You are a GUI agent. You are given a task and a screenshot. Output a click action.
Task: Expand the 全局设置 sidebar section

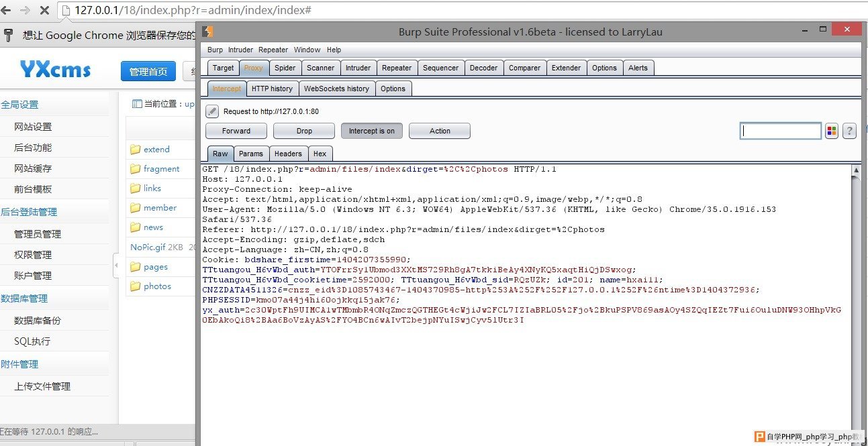[x=19, y=105]
